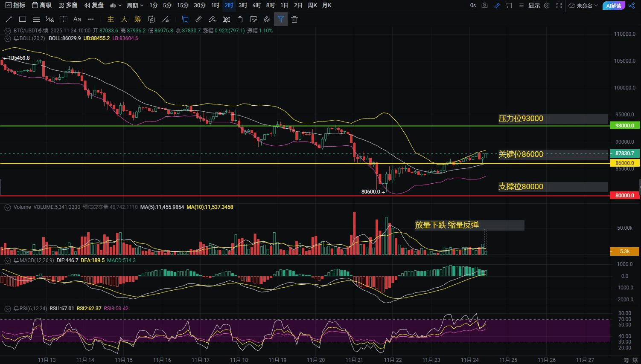Image resolution: width=641 pixels, height=364 pixels.
Task: Open the 多窗 multi-window layout
Action: 68,6
